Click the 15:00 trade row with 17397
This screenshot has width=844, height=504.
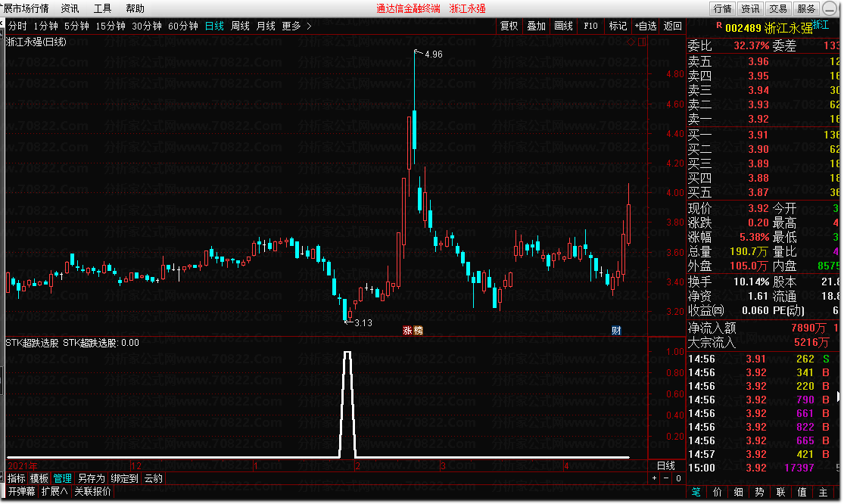tap(763, 468)
